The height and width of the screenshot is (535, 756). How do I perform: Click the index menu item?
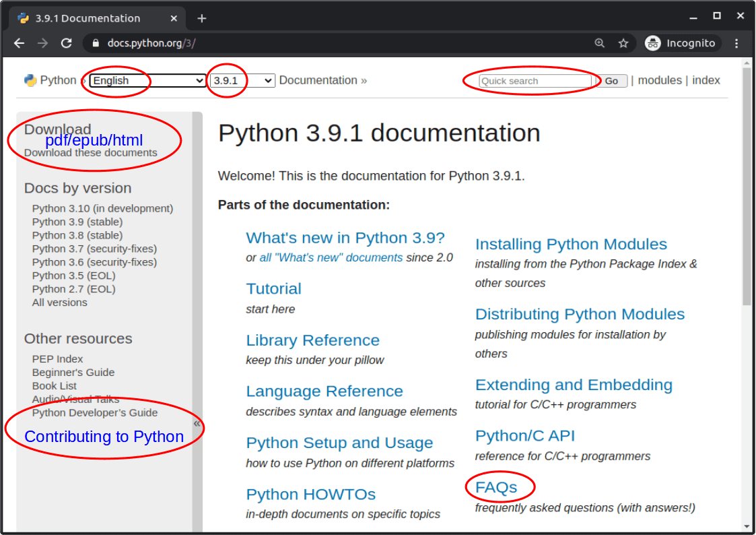point(706,80)
